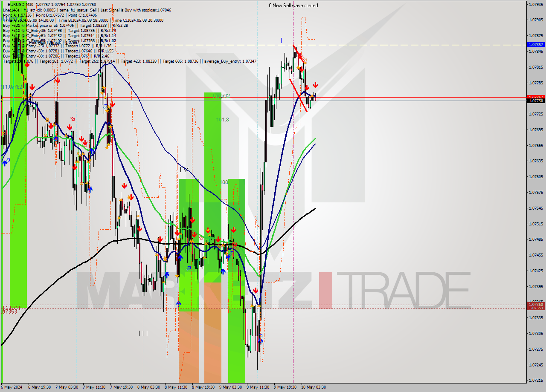Click the 1.07545 price axis label
This screenshot has width=546, height=392.
pos(536,208)
